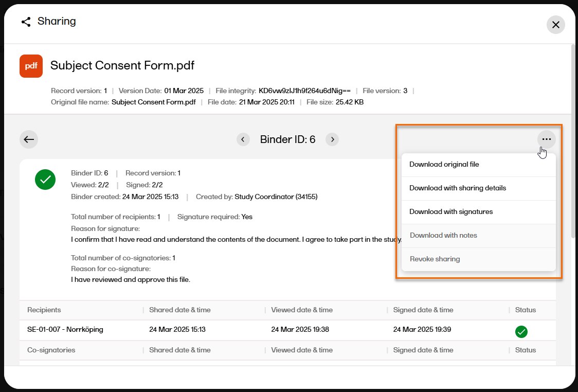Screen dimensions: 578x392
Task: Click the orange pdf file icon
Action: tap(31, 66)
